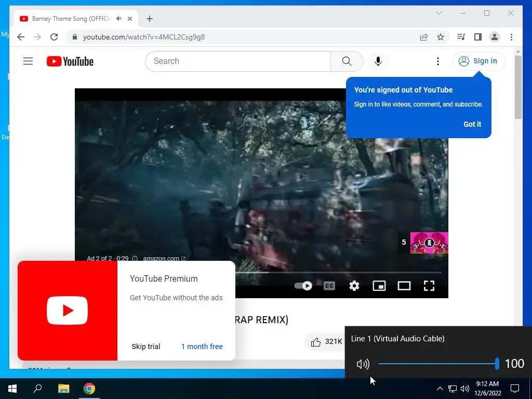This screenshot has width=532, height=399.
Task: Switch video to miniplayer
Action: (379, 286)
